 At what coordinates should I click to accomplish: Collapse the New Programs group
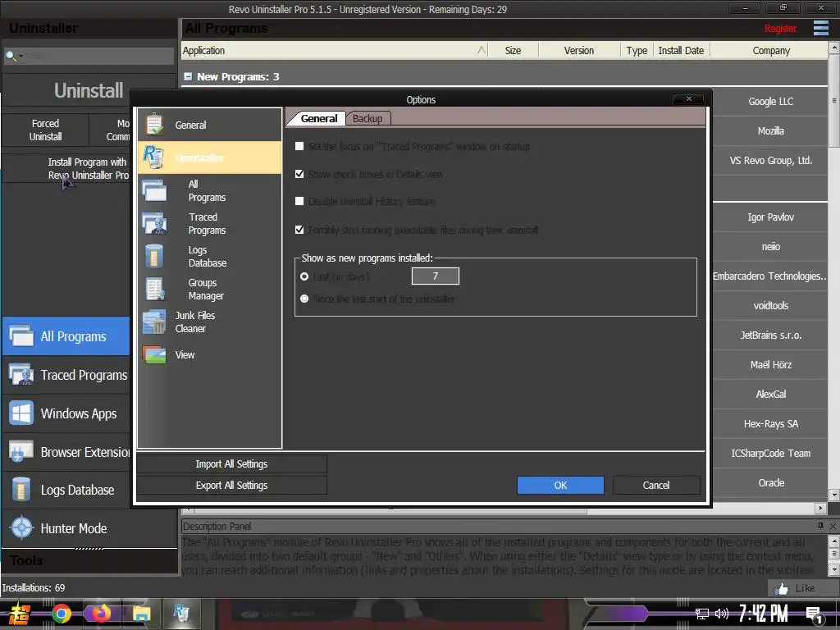tap(188, 76)
